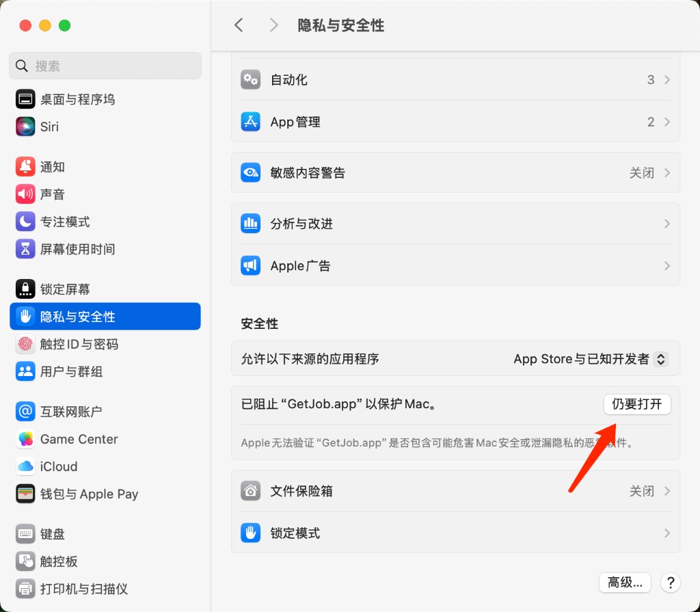Open the iCloud cloud icon
Image resolution: width=700 pixels, height=612 pixels.
pos(25,466)
